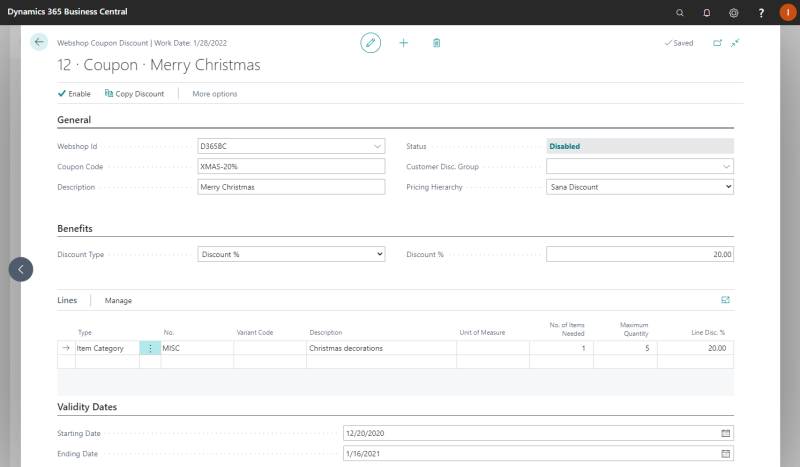The width and height of the screenshot is (800, 467).
Task: Go back with the arrow button
Action: [x=39, y=42]
